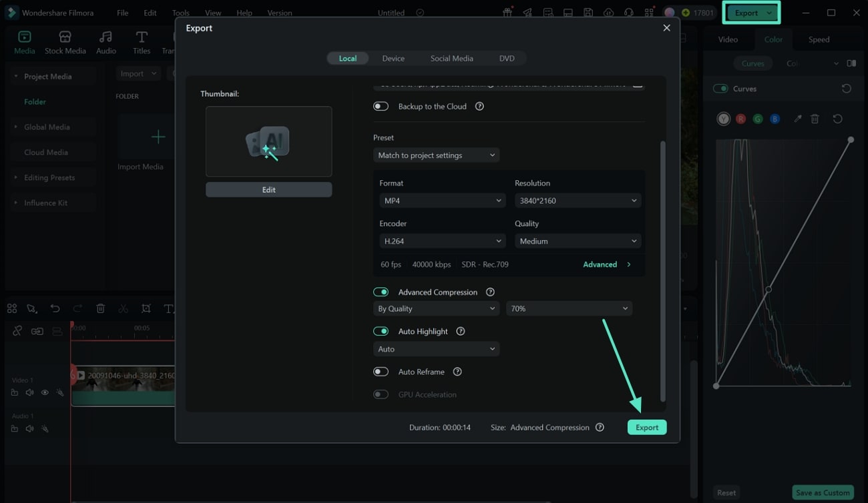This screenshot has width=868, height=503.
Task: Open the H.264 Encoder dropdown
Action: 442,241
